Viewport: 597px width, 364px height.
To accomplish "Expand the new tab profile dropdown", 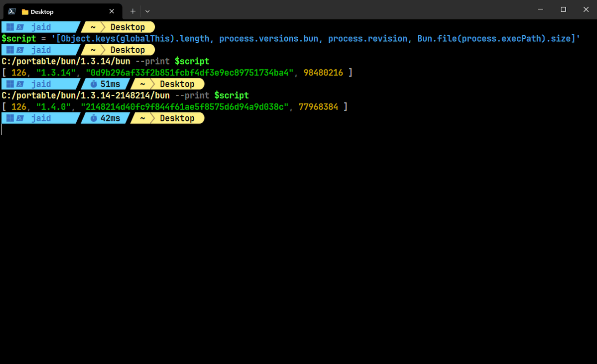I will tap(147, 11).
